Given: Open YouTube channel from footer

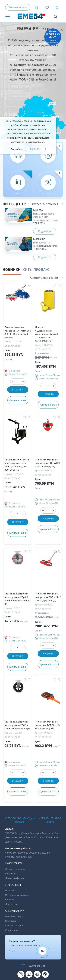Looking at the screenshot, I should pos(29,974).
